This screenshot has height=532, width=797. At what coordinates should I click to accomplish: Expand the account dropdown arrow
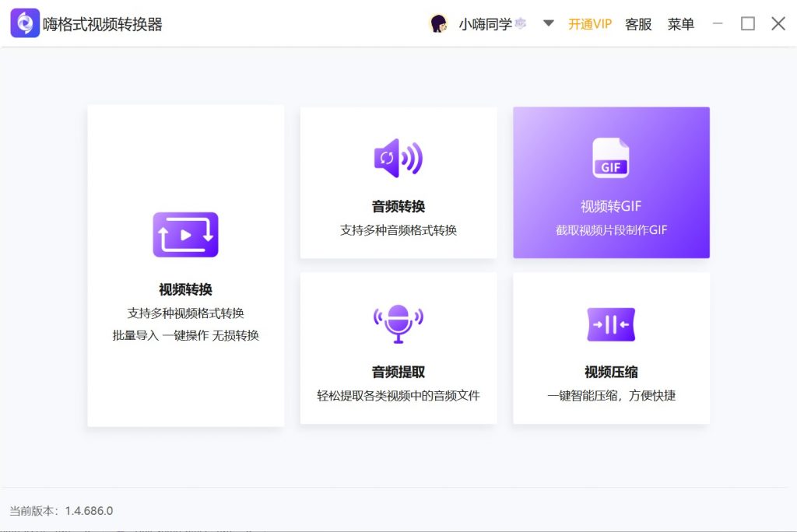pos(548,23)
